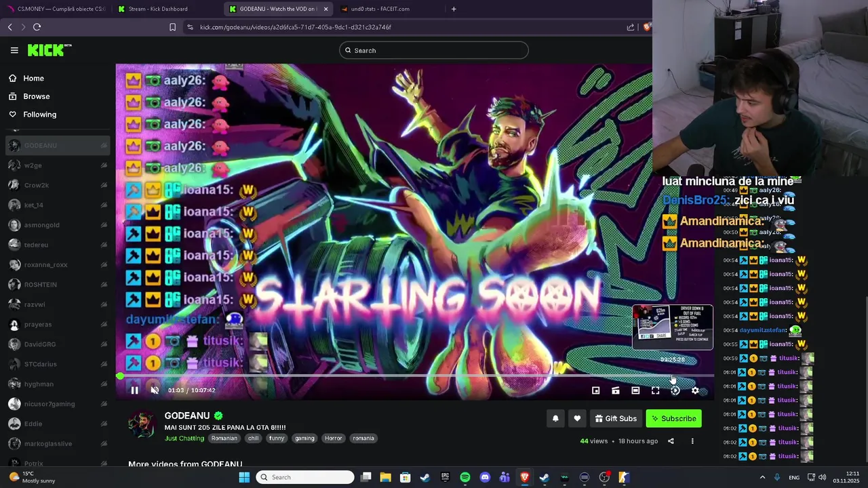
Task: Enter fullscreen video mode
Action: 655,390
